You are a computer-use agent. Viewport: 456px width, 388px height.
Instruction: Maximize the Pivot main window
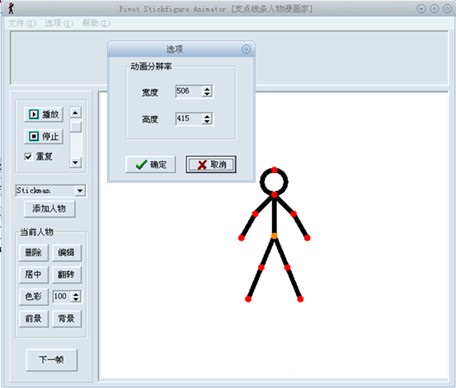pos(434,9)
